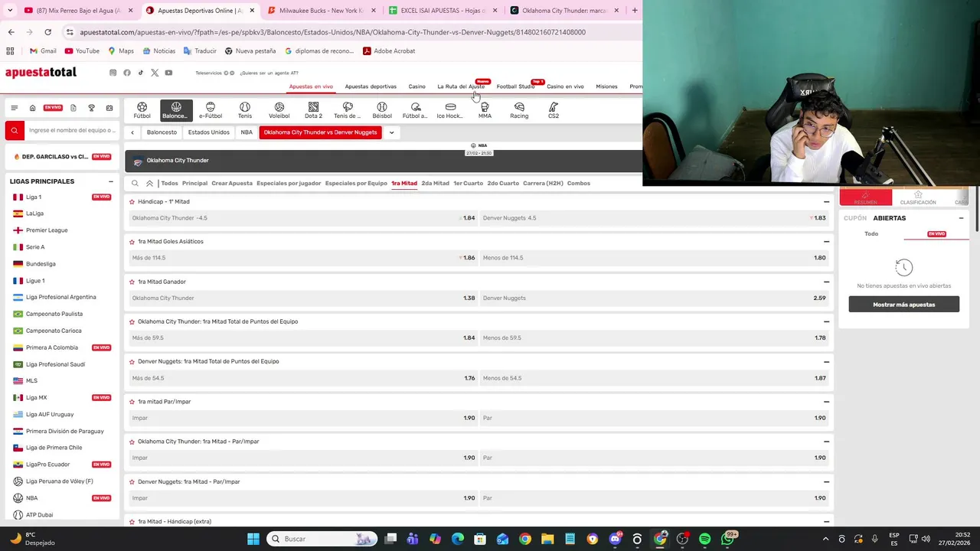The image size is (980, 551).
Task: Bet Oklahoma City Thunder -4.5 at 1.84
Action: pos(303,218)
